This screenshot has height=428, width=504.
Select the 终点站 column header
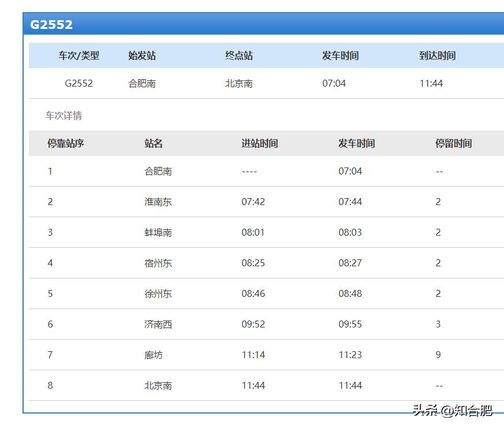[x=238, y=55]
